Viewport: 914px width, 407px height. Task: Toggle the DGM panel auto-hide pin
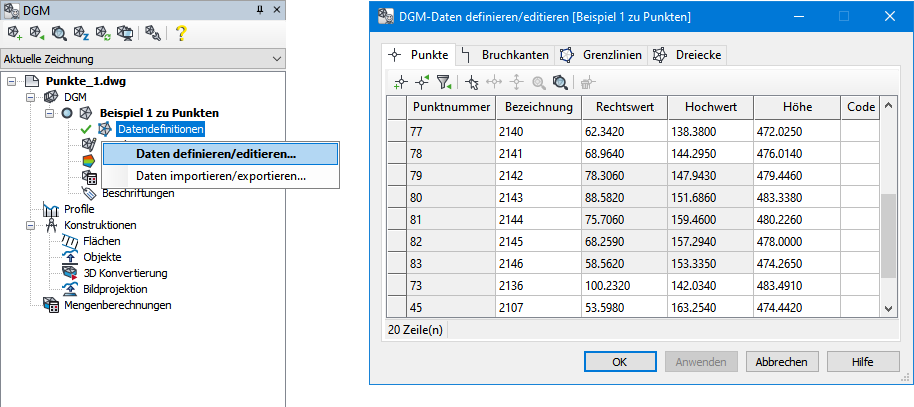click(x=260, y=9)
